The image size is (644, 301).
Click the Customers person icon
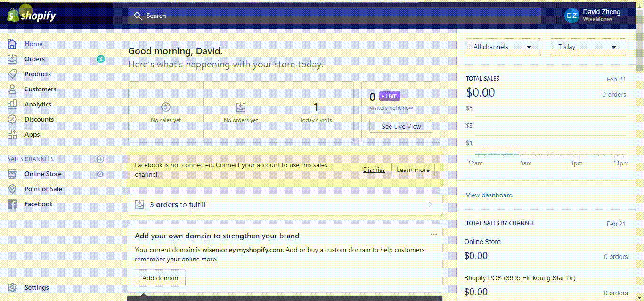(12, 89)
